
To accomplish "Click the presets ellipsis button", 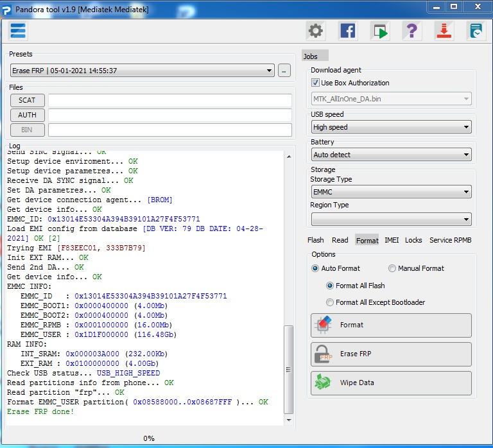I will (x=284, y=71).
